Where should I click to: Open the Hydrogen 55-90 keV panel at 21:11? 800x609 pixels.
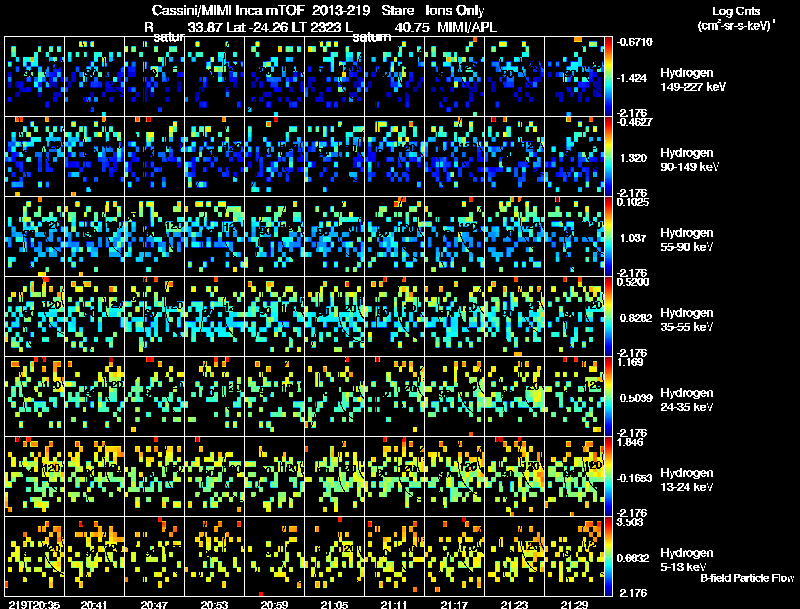[x=394, y=237]
